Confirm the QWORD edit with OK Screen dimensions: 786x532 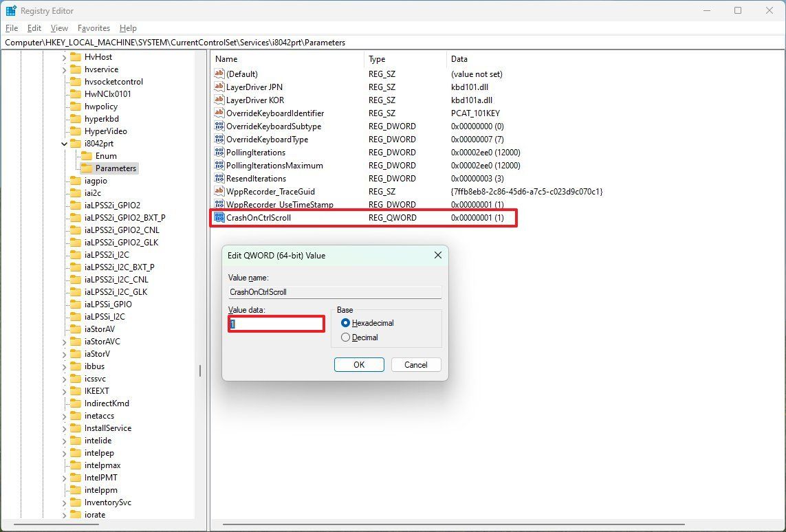point(359,365)
